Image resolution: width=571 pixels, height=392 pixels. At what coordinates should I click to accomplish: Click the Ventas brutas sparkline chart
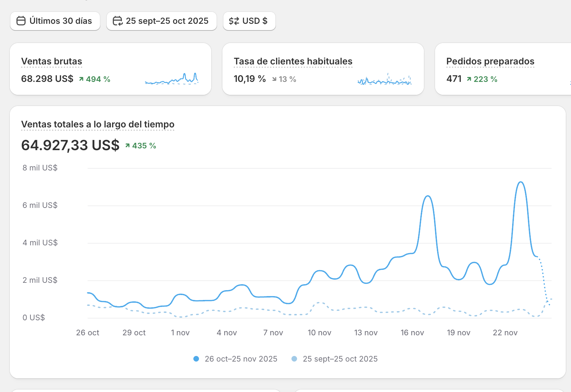(172, 79)
